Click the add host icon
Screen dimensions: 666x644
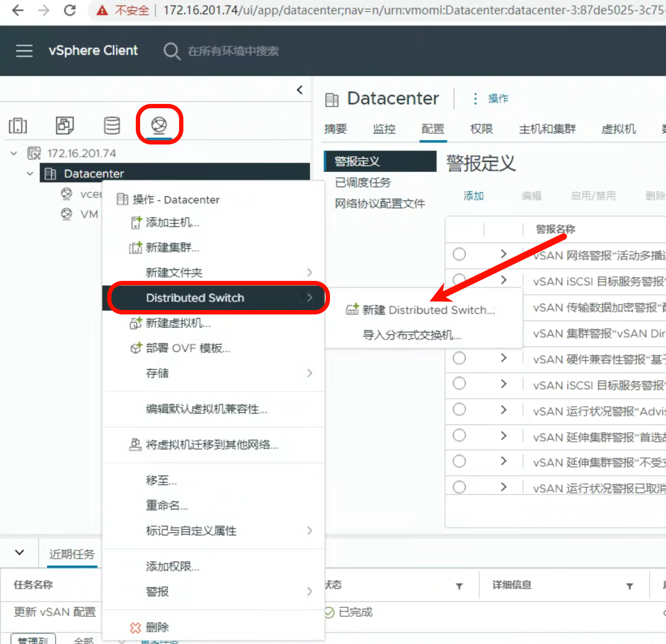(x=136, y=222)
